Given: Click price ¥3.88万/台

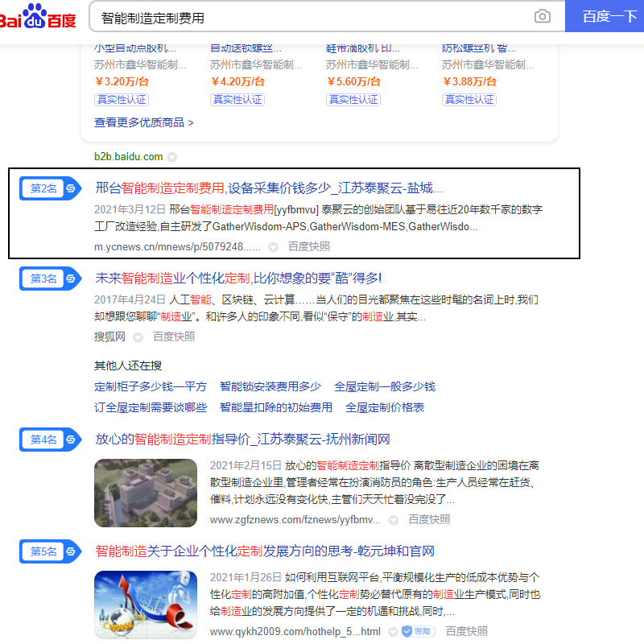Looking at the screenshot, I should (469, 82).
